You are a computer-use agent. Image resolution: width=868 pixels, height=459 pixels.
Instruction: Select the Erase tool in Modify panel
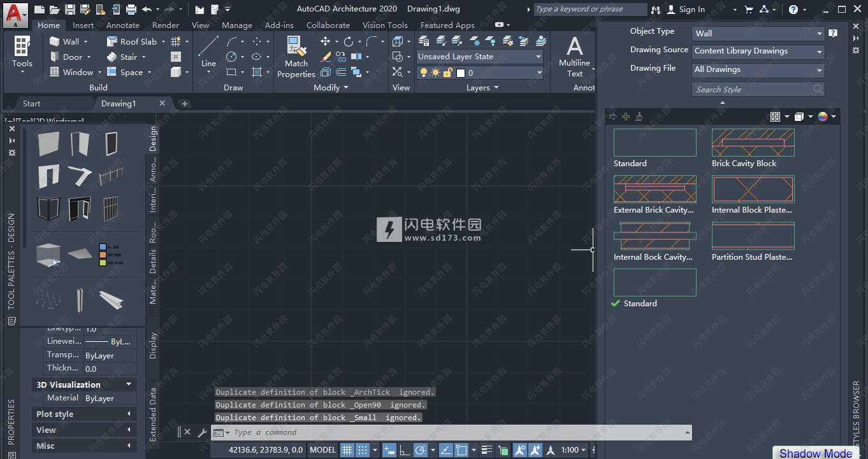tap(326, 57)
